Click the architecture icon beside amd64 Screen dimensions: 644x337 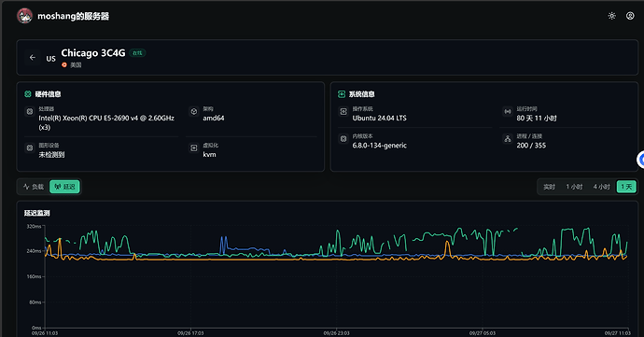194,111
